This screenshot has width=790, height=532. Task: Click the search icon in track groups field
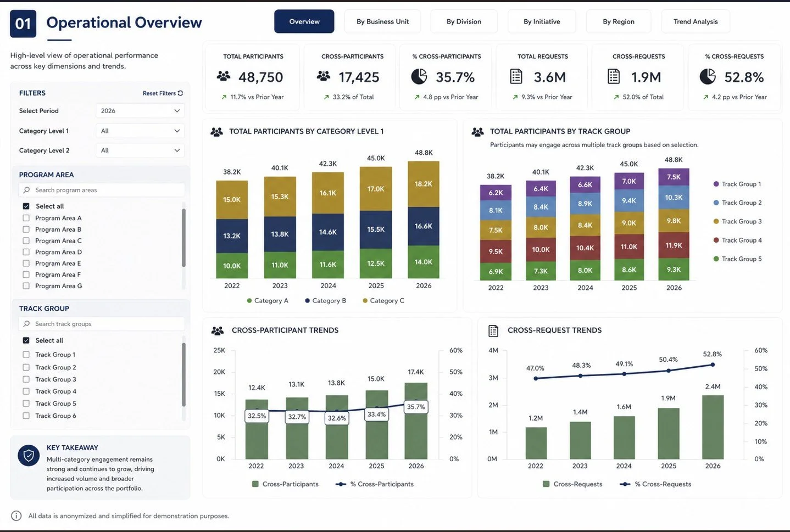click(26, 324)
